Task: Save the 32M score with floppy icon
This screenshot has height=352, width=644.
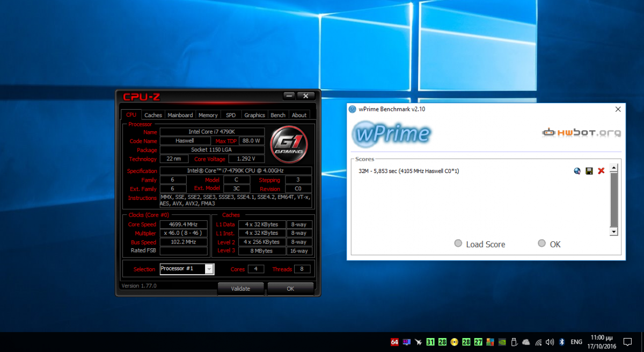Action: click(589, 171)
